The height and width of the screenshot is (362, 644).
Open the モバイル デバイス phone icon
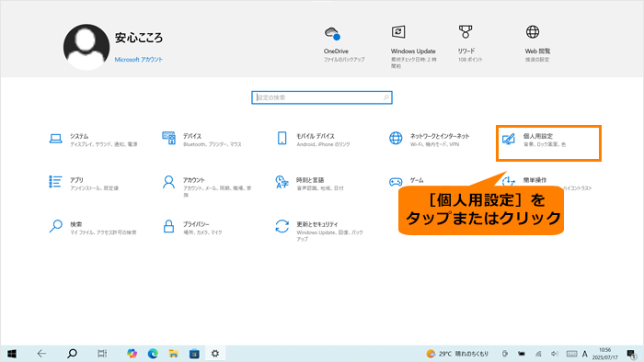pos(282,138)
